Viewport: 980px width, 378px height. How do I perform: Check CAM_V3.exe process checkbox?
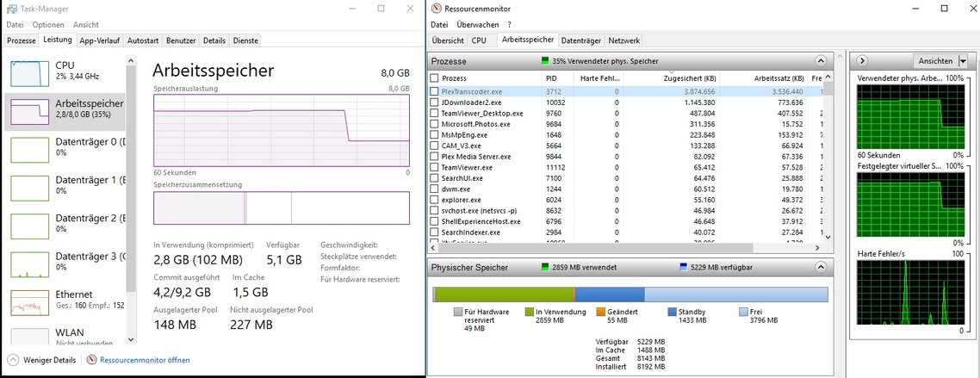point(434,146)
